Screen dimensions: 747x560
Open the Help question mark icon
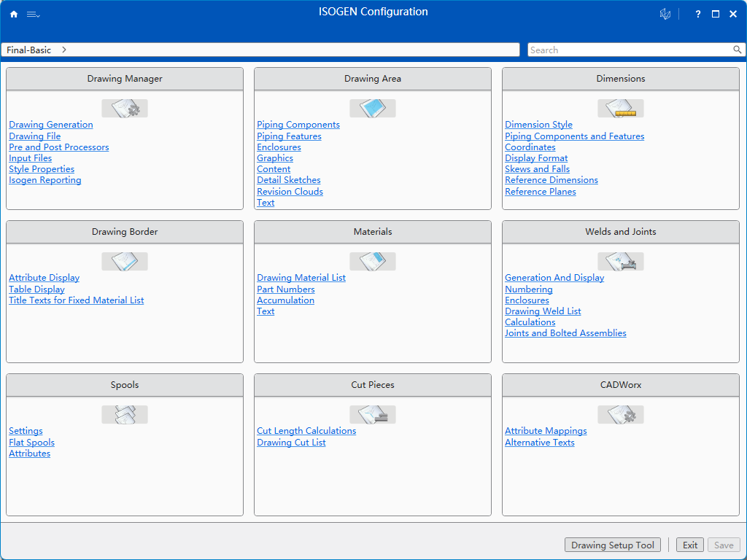pyautogui.click(x=698, y=15)
